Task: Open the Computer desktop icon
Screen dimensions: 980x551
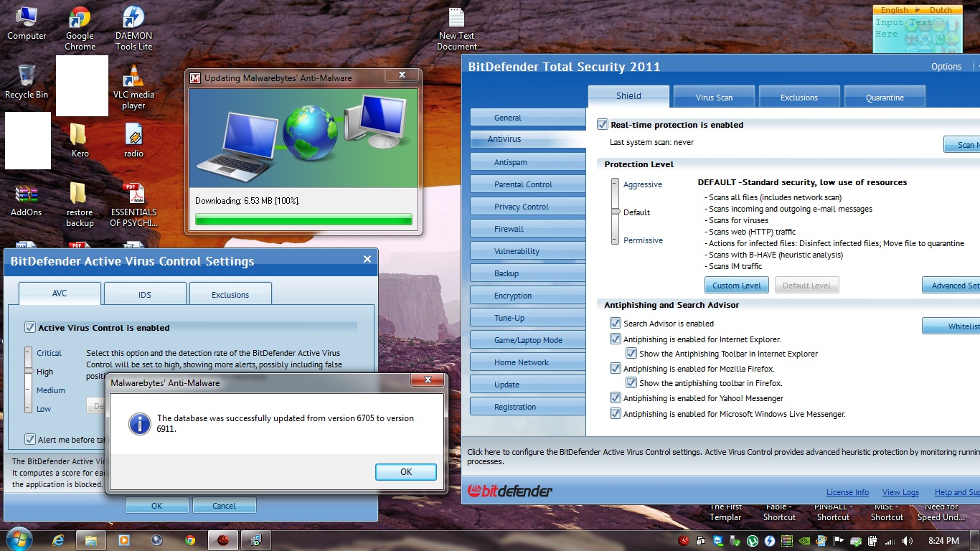Action: 27,22
